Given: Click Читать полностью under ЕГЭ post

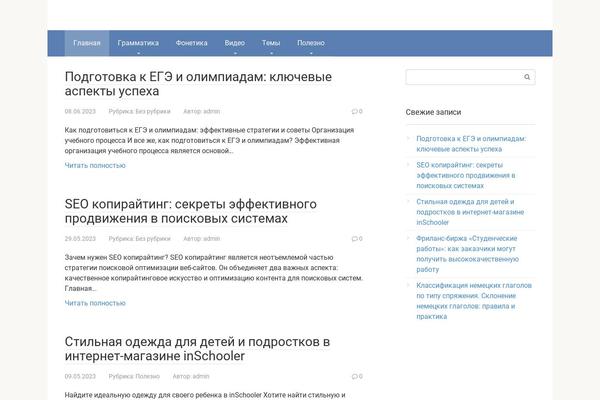Looking at the screenshot, I should point(95,165).
